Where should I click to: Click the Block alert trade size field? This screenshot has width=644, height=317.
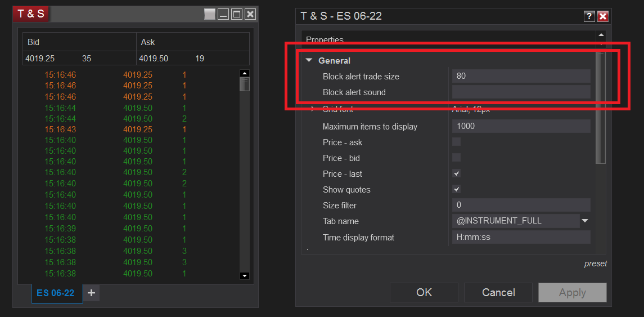point(521,76)
